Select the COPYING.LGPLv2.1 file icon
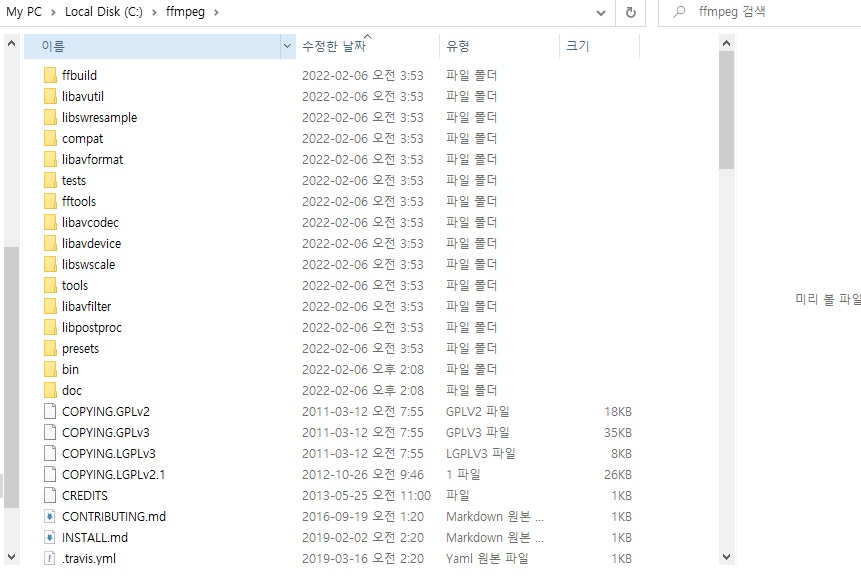Screen dimensions: 861x586 click(x=50, y=475)
